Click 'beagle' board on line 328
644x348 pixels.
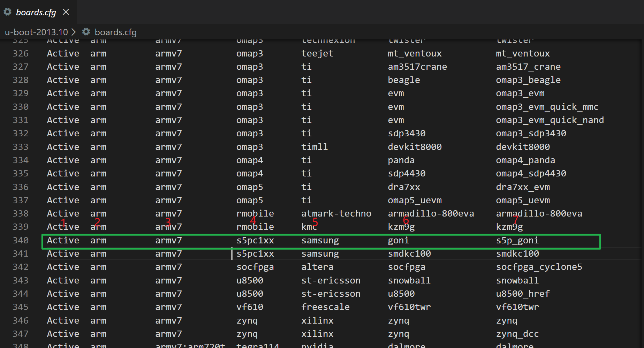(x=404, y=80)
